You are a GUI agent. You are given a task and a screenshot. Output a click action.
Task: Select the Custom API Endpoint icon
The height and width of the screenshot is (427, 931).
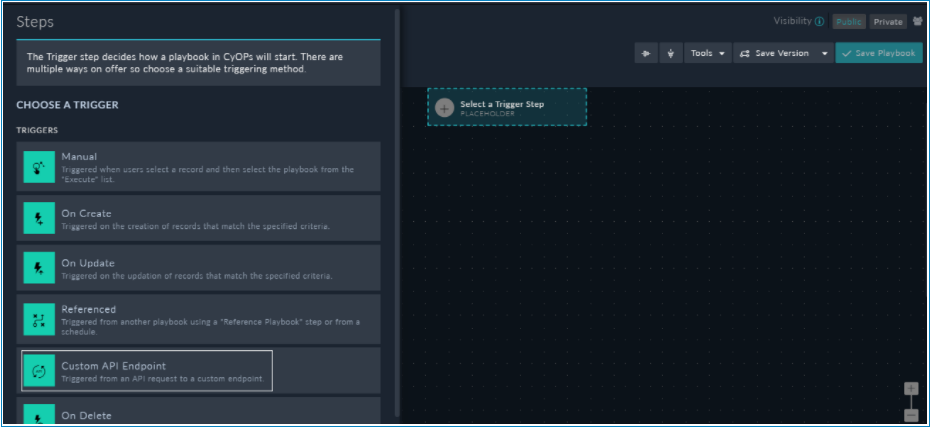(x=39, y=371)
